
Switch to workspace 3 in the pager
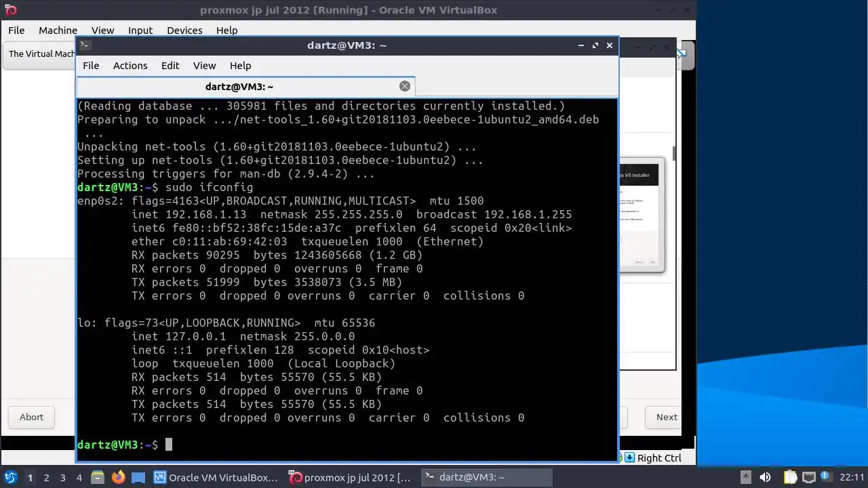tap(62, 477)
